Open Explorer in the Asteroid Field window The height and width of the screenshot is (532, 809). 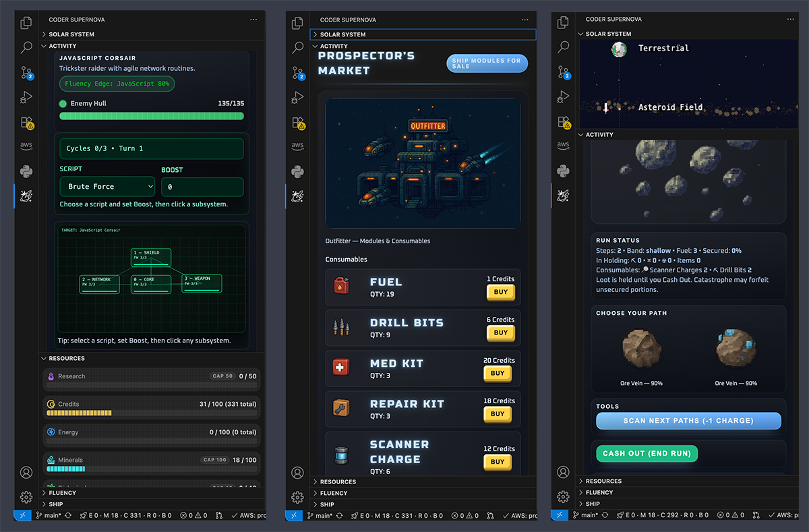point(563,23)
